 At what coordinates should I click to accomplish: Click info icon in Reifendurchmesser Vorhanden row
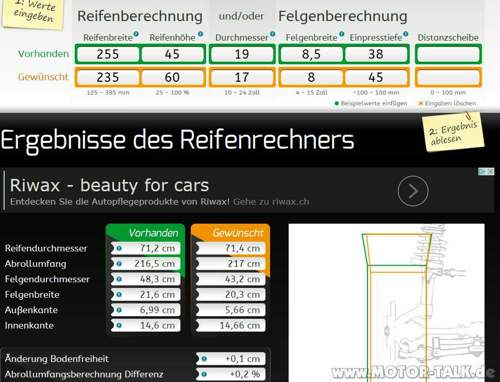pos(119,248)
